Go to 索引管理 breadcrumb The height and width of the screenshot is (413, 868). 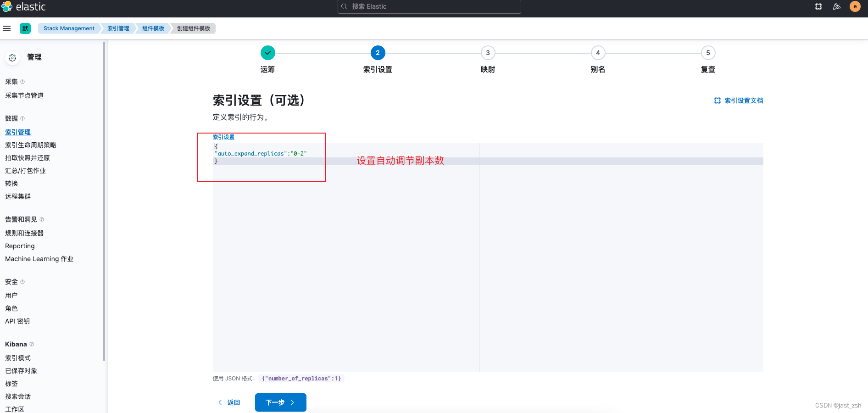coord(118,28)
